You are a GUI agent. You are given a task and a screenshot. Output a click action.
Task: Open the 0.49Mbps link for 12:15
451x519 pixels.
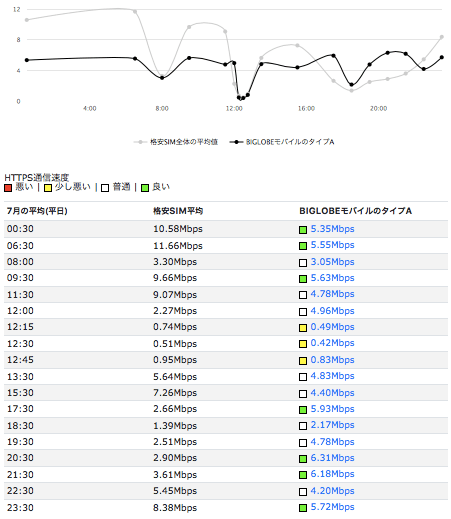click(332, 327)
